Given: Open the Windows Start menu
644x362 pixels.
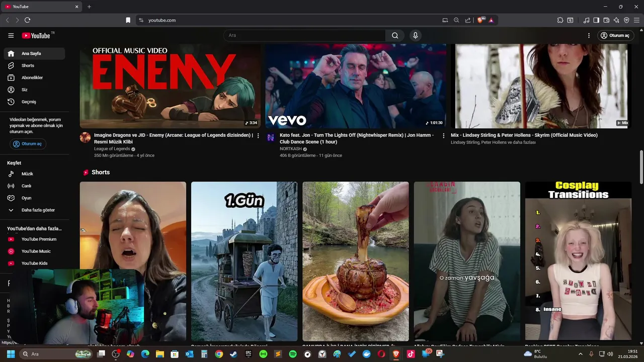Looking at the screenshot, I should 11,354.
